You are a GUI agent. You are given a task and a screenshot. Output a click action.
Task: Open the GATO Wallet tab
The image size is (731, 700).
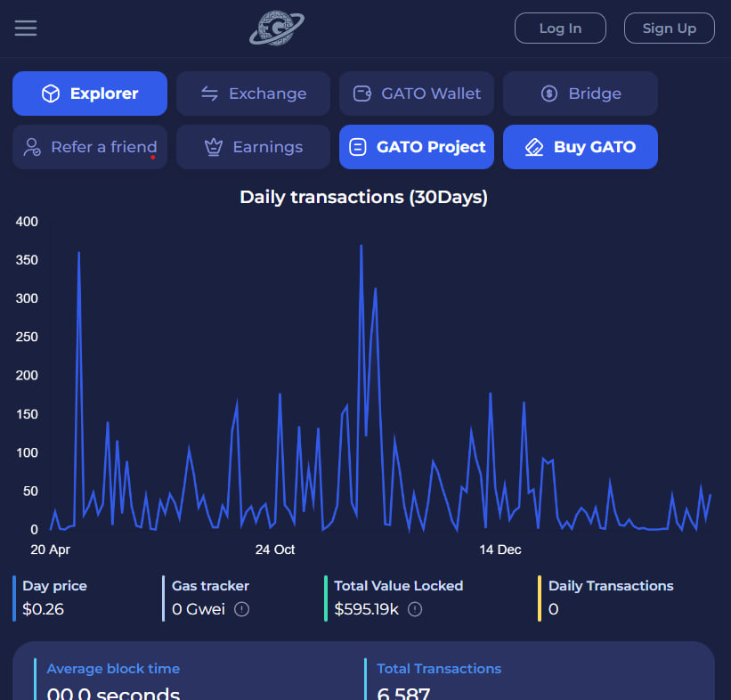tap(417, 94)
